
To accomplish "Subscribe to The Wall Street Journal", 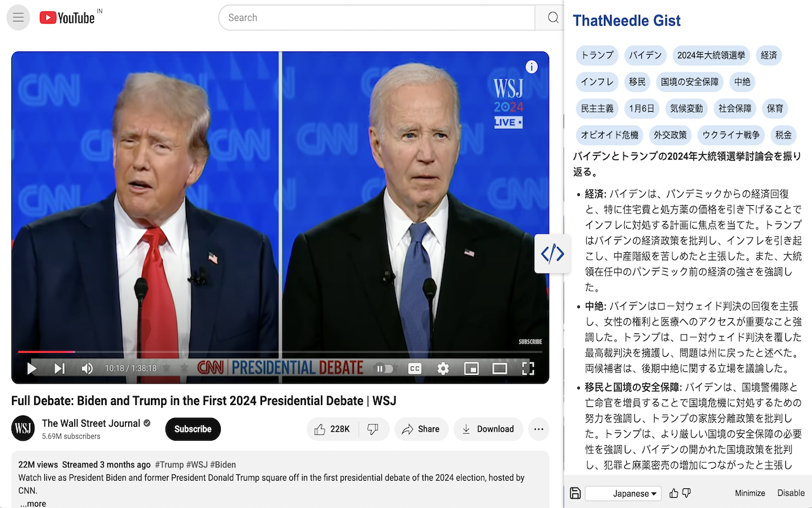I will click(193, 429).
